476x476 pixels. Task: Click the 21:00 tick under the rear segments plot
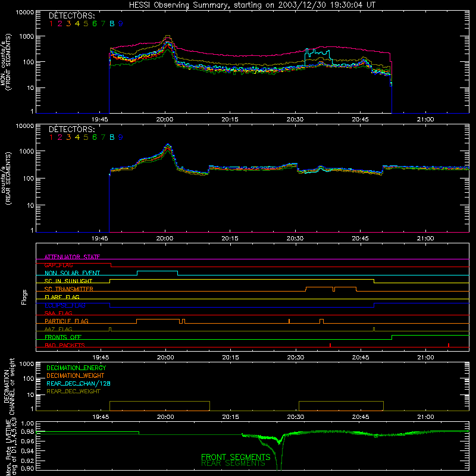pyautogui.click(x=425, y=239)
